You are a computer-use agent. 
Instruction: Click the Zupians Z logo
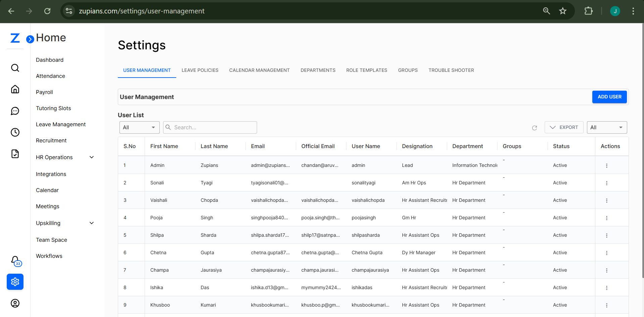[x=15, y=38]
